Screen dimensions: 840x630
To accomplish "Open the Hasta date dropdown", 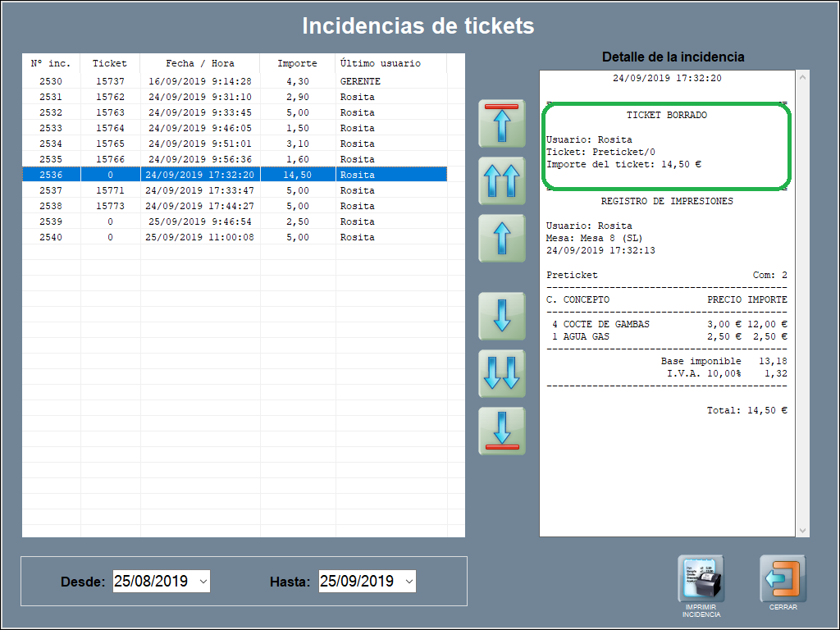I will 409,582.
